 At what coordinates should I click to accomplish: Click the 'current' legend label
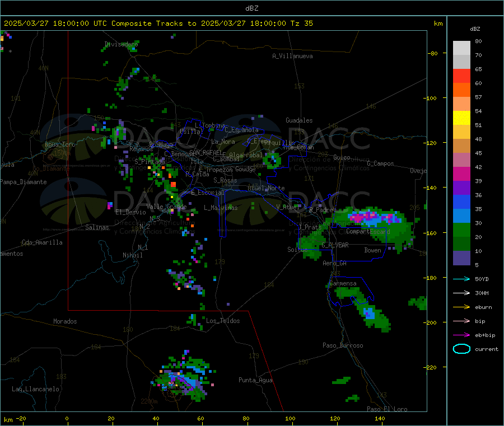point(487,349)
